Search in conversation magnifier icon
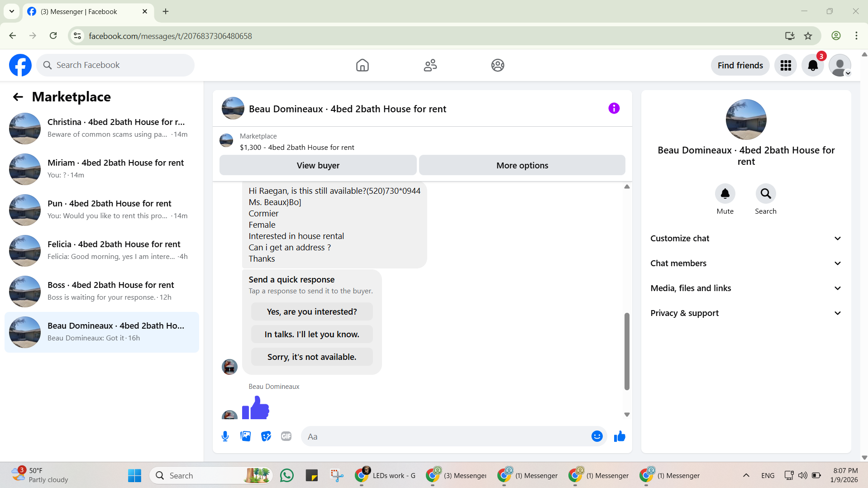Viewport: 868px width, 488px height. click(x=766, y=194)
